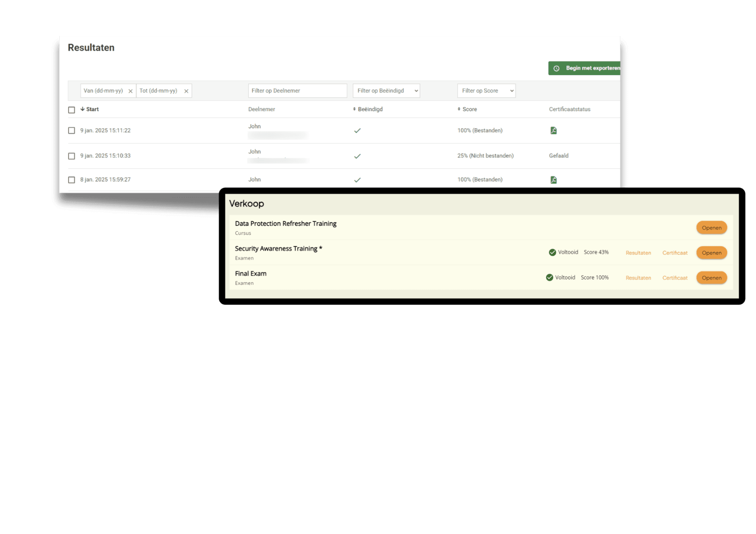Image resolution: width=756 pixels, height=534 pixels.
Task: Open PDF certificate for 9 jan 15:11:22
Action: [553, 131]
